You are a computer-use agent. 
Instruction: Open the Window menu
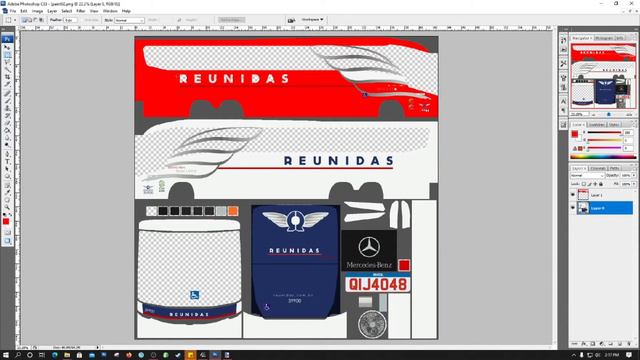coord(110,11)
